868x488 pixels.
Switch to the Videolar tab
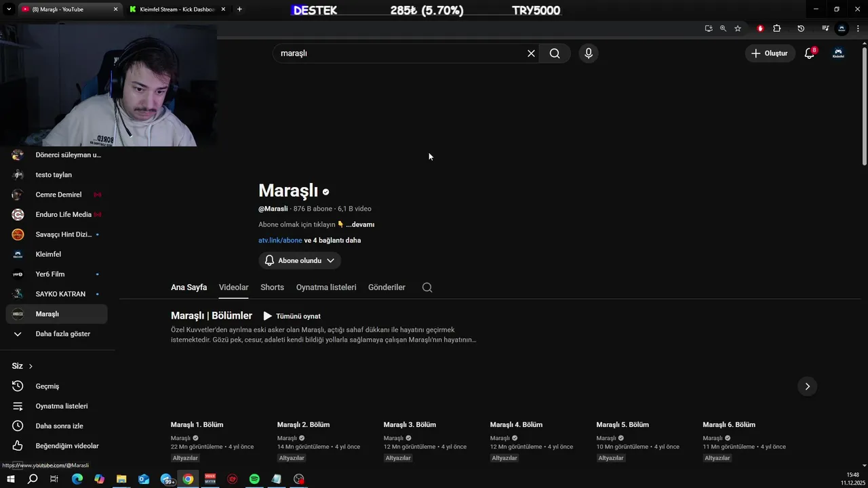click(x=233, y=287)
